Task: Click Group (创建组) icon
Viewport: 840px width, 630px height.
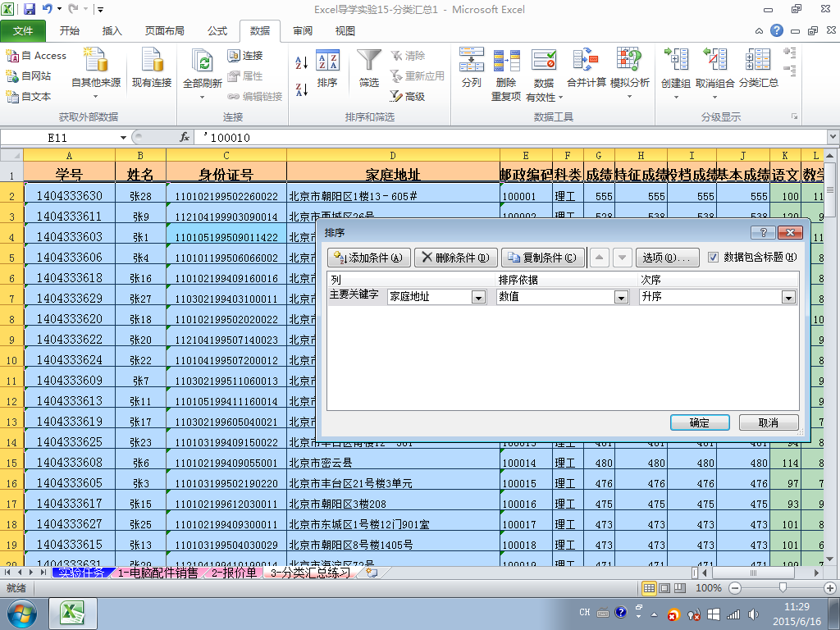Action: [676, 60]
